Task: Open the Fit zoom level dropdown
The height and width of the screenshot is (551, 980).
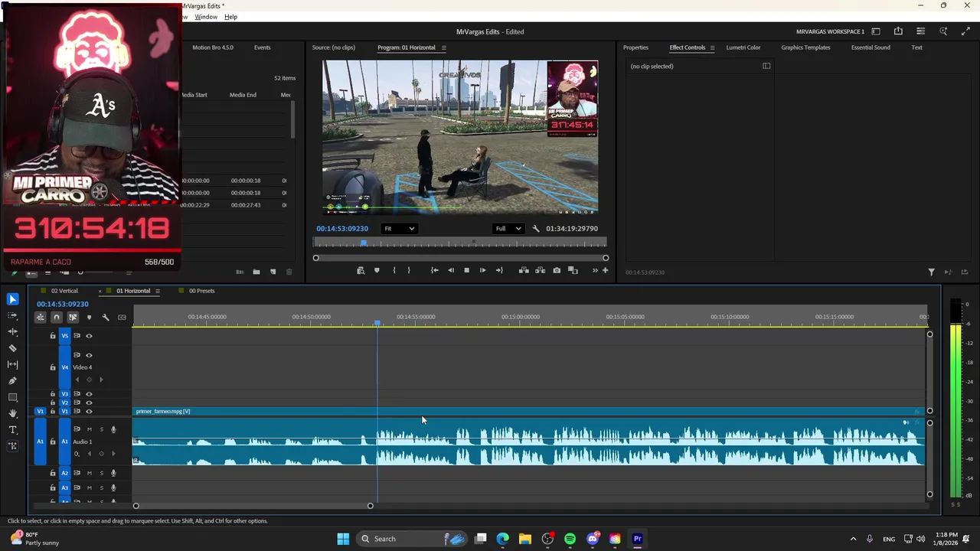Action: (400, 228)
